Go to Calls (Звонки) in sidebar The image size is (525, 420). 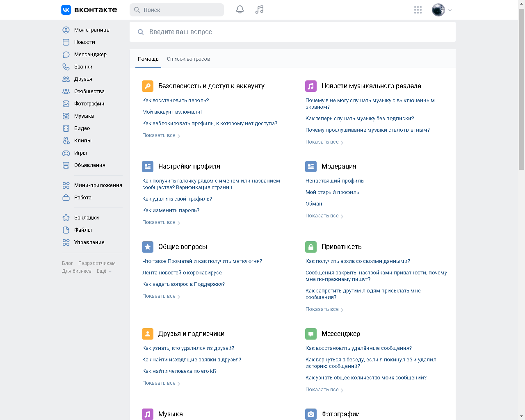pos(83,67)
